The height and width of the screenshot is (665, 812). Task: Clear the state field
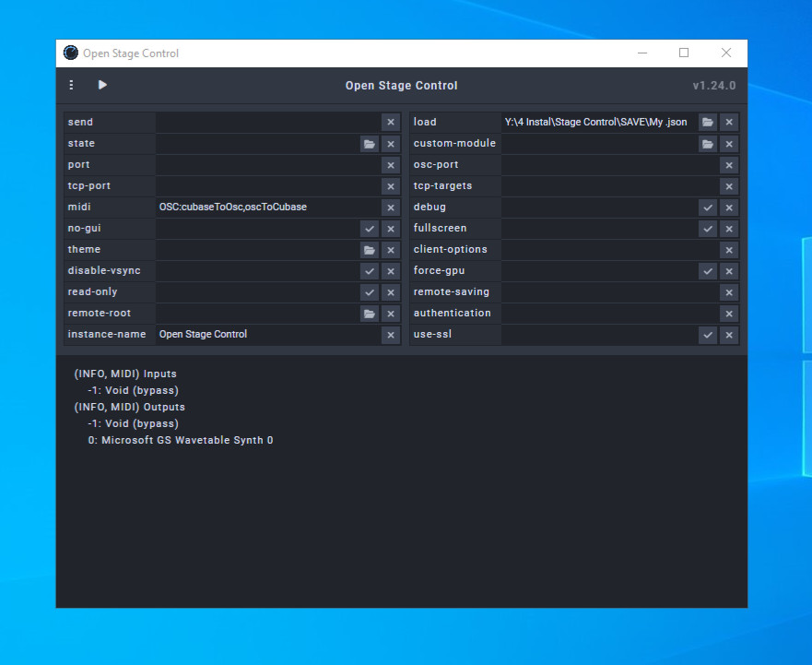point(391,144)
